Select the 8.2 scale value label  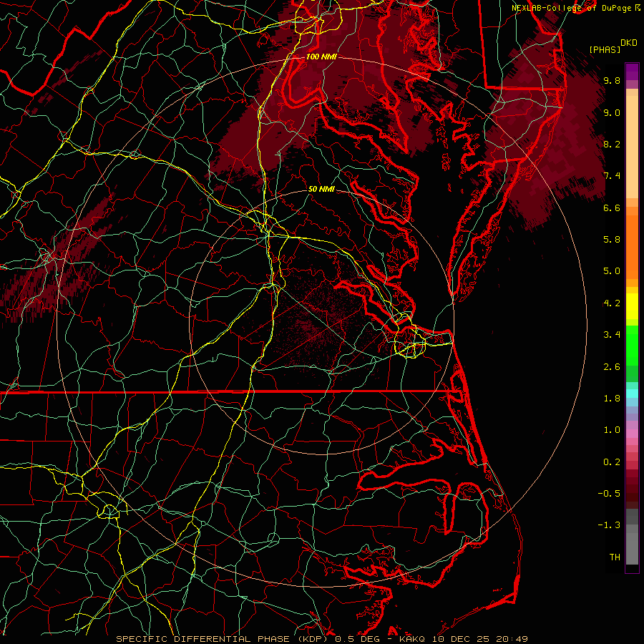coord(612,144)
